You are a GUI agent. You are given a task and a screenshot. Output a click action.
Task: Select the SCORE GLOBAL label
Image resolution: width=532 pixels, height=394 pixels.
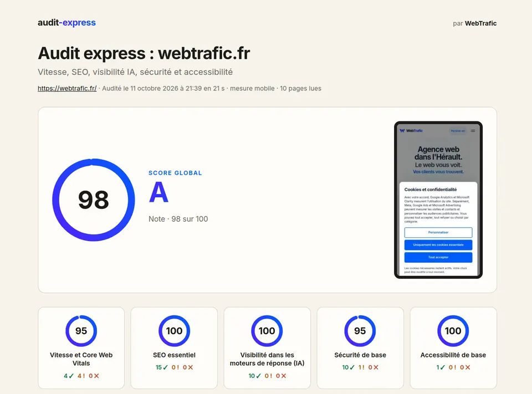175,173
